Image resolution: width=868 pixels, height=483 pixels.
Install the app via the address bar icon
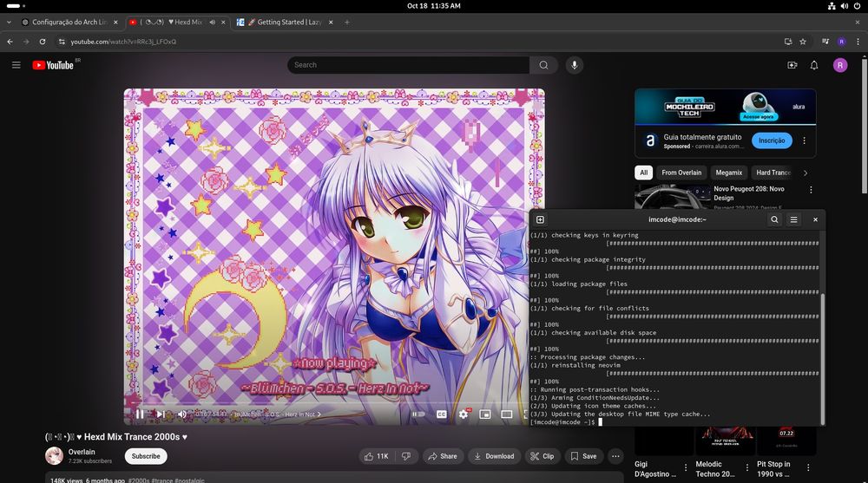pyautogui.click(x=788, y=42)
